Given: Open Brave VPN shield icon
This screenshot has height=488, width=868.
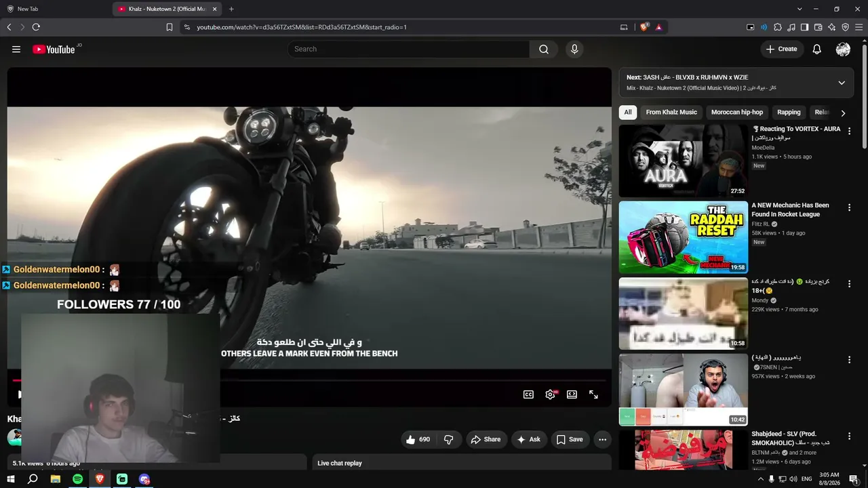Looking at the screenshot, I should [x=846, y=27].
